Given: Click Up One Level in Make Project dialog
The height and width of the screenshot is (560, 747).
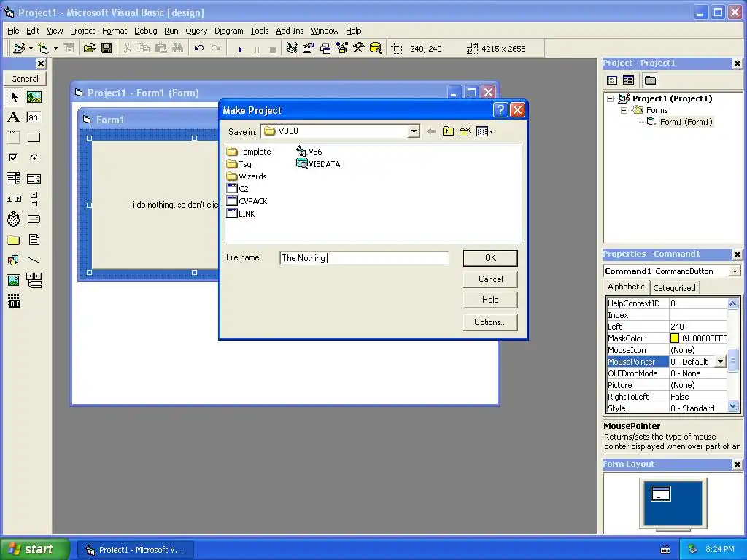Looking at the screenshot, I should (x=449, y=131).
